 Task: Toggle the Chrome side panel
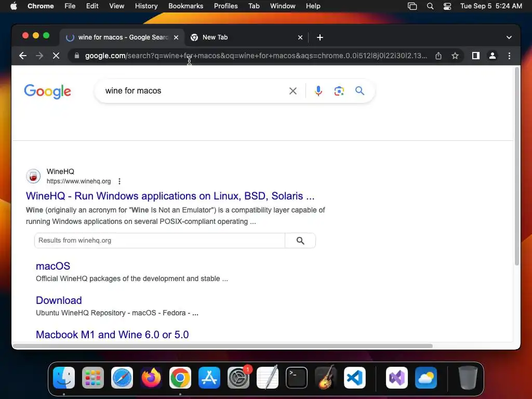(x=476, y=56)
